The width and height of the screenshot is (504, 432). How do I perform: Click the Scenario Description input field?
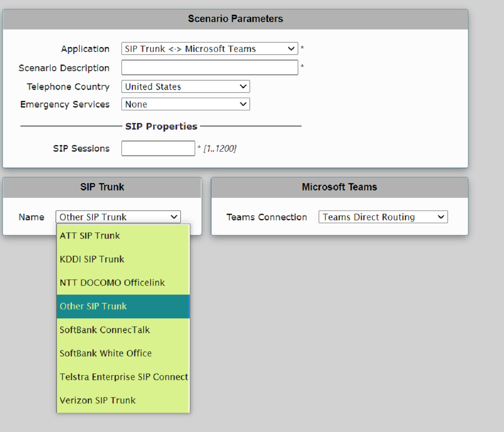click(x=209, y=67)
